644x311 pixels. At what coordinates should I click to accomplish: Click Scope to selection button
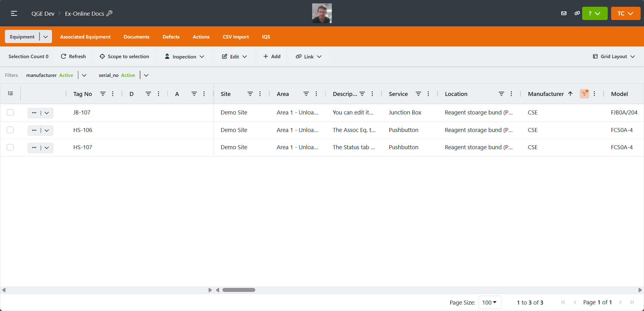(124, 56)
